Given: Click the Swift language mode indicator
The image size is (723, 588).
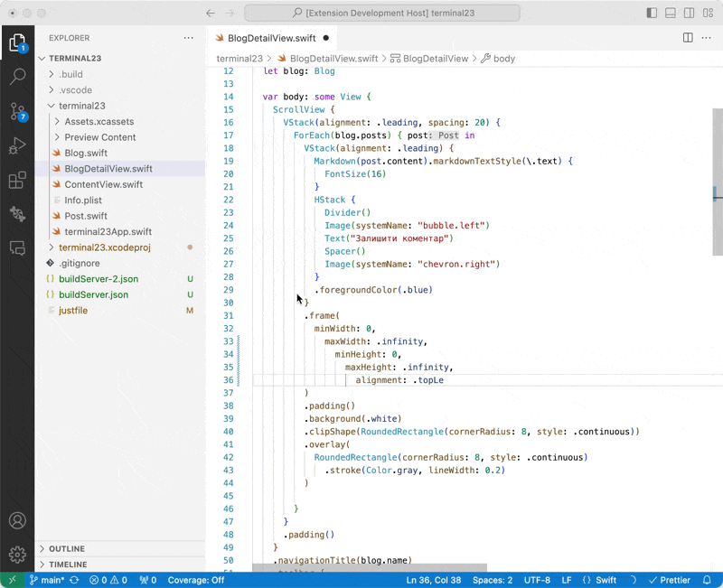Looking at the screenshot, I should pos(600,580).
